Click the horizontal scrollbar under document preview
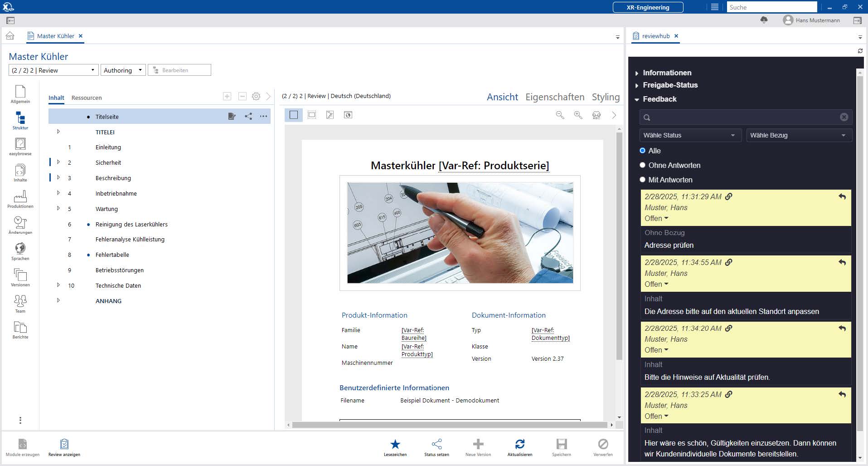Image resolution: width=868 pixels, height=466 pixels. tap(449, 425)
